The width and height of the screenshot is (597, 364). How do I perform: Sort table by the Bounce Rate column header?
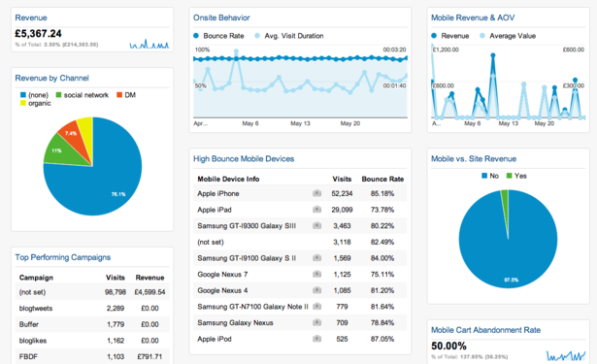[382, 179]
